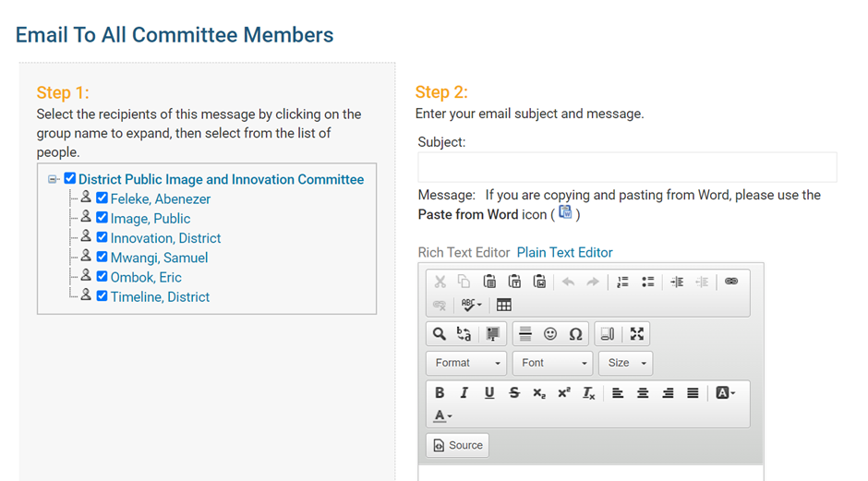Click the Insert Link chain icon
This screenshot has height=481, width=868.
(x=731, y=282)
